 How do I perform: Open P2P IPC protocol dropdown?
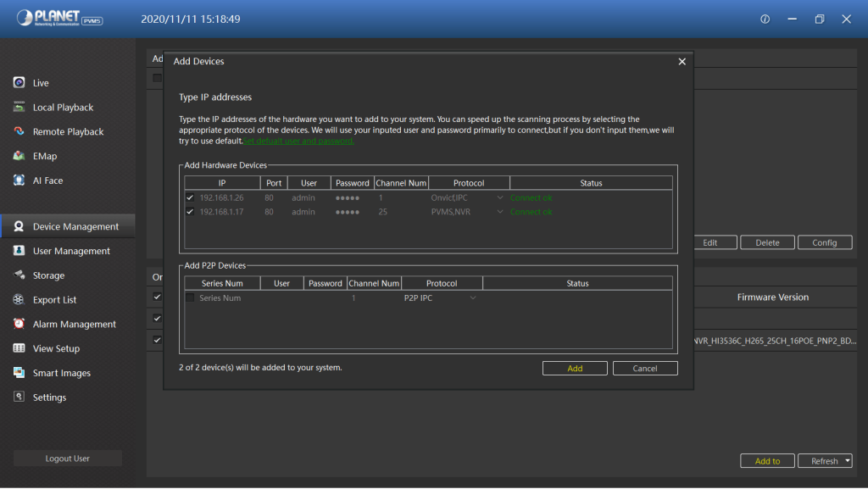pos(473,297)
